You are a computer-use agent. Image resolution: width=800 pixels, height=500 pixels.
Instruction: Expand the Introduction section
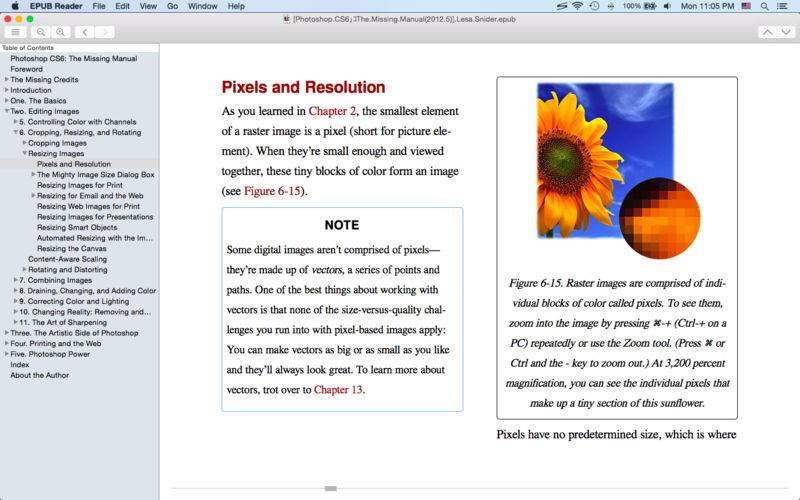[7, 90]
